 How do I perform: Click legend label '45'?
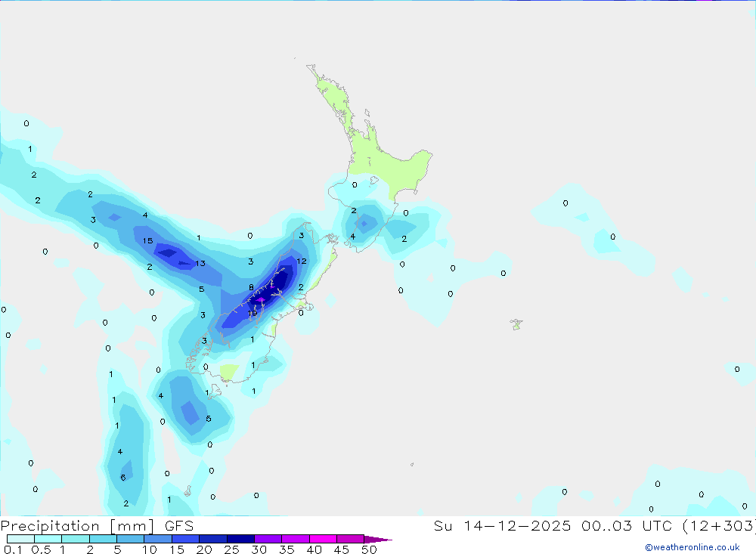(x=342, y=549)
